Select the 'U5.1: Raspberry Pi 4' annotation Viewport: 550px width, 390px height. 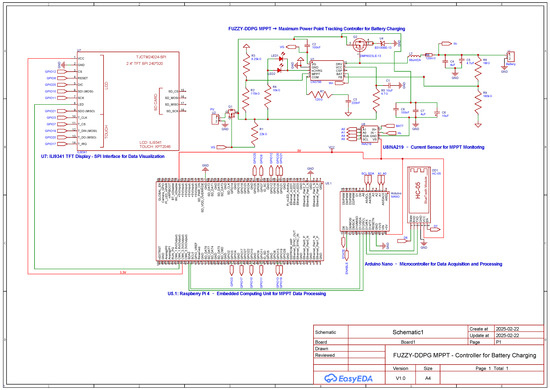[247, 294]
